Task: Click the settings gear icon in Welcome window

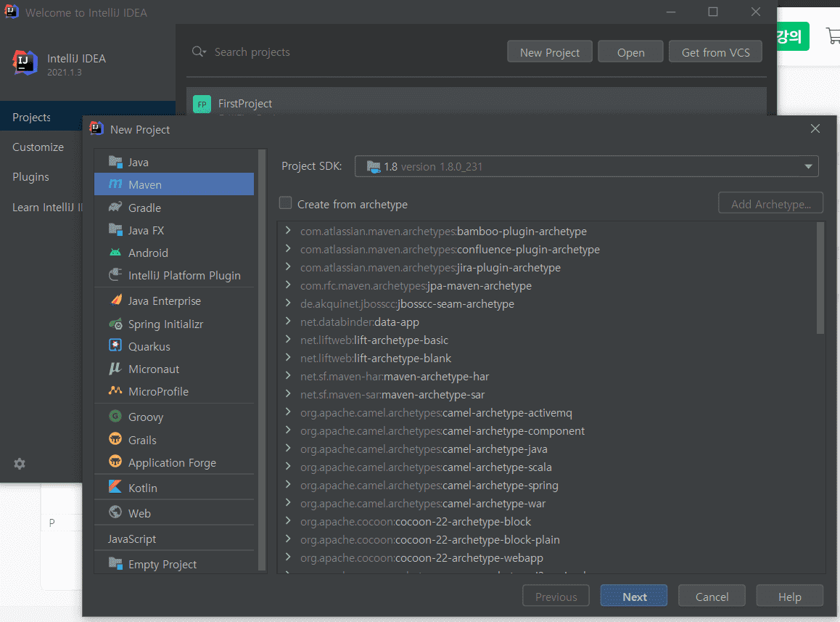Action: pyautogui.click(x=20, y=464)
